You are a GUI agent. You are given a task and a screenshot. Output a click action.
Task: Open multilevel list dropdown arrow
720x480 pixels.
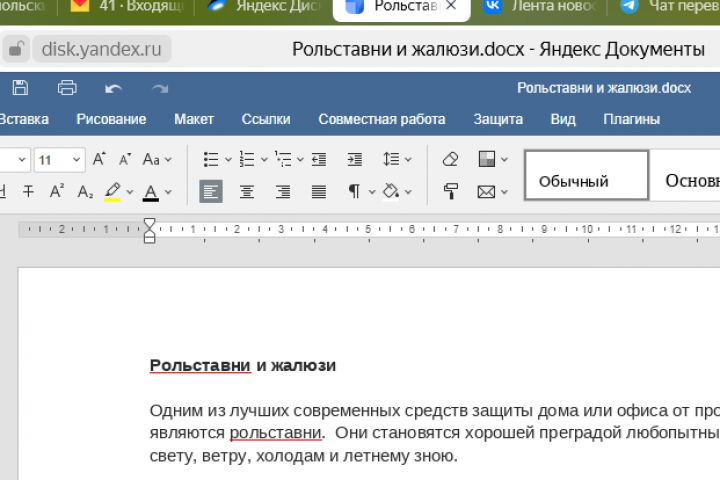(300, 160)
